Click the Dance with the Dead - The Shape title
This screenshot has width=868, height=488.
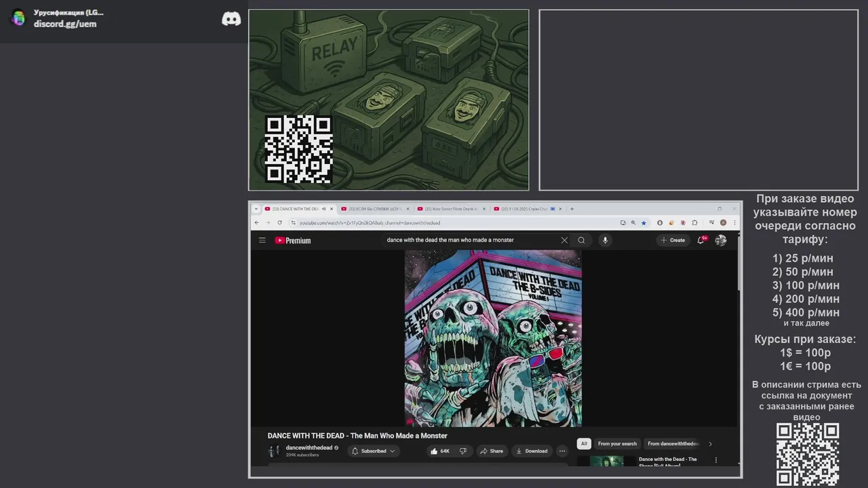point(668,462)
